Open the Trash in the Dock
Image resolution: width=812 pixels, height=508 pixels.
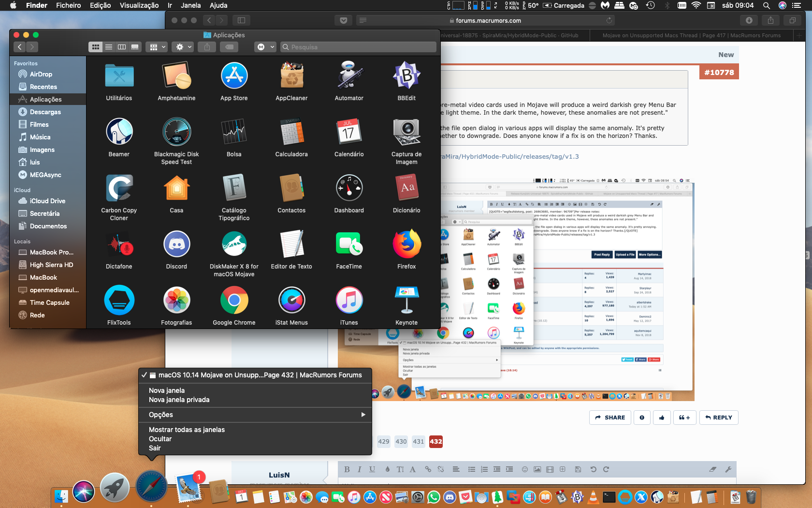[751, 496]
